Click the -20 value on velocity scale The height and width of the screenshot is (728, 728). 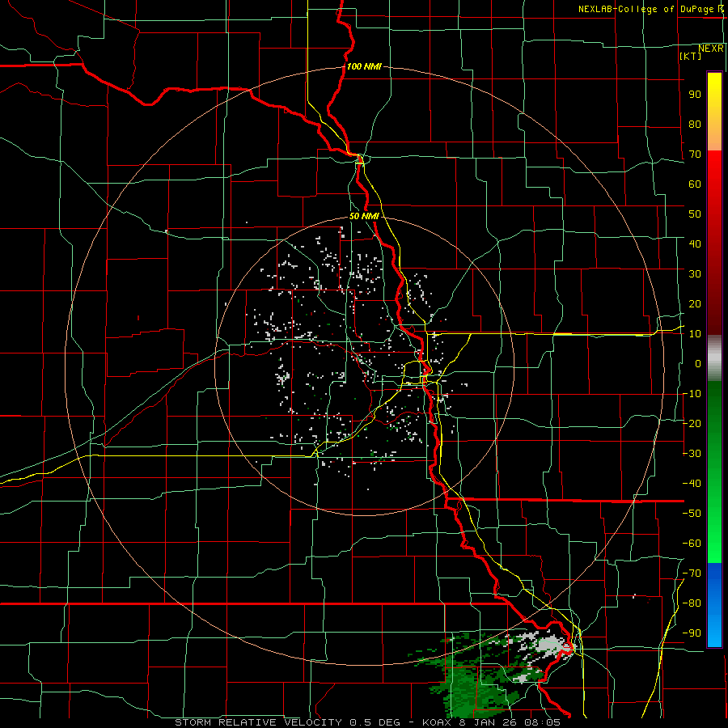pyautogui.click(x=692, y=424)
